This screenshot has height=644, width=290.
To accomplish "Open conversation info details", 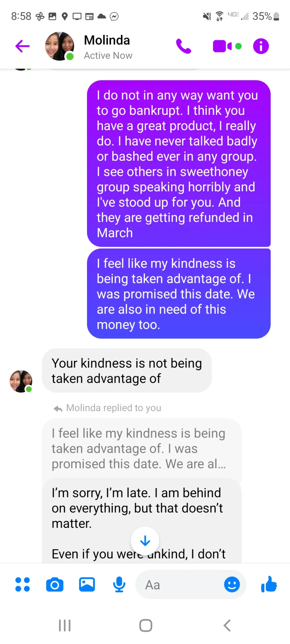I will point(261,46).
